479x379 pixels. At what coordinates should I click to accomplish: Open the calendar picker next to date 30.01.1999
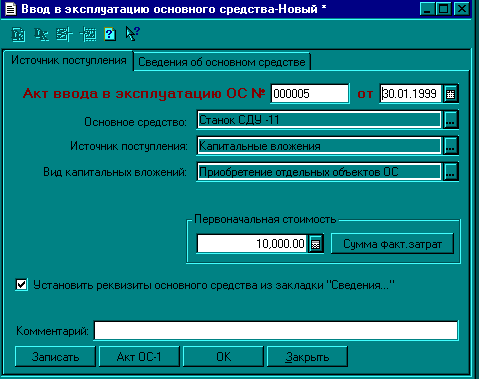pyautogui.click(x=450, y=93)
